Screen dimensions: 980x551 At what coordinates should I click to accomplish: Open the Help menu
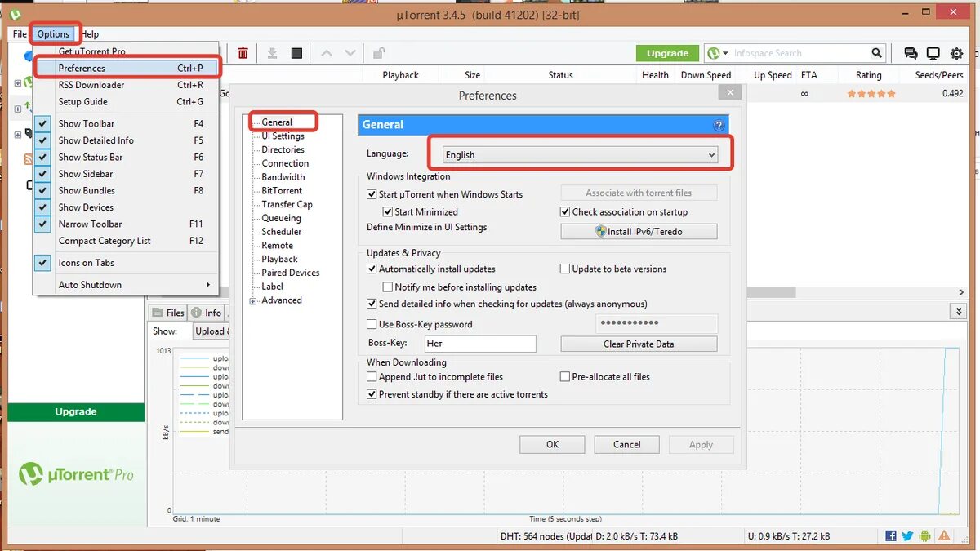[90, 34]
